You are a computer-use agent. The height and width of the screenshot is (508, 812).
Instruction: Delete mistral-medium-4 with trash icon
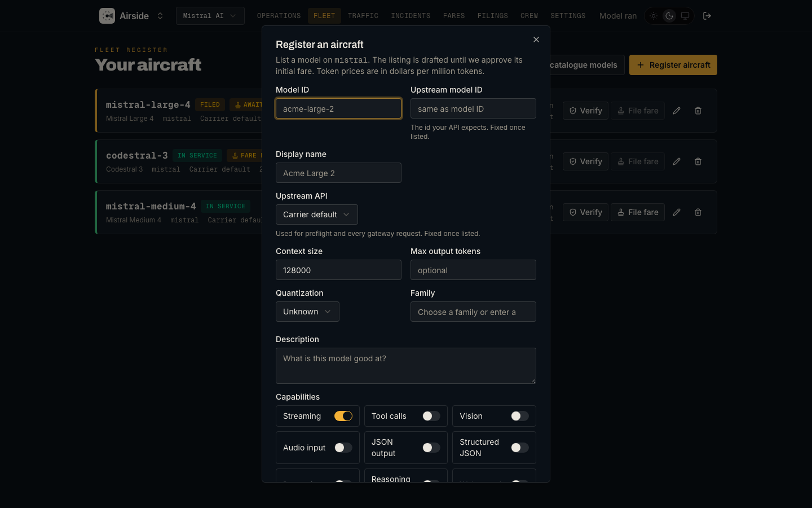click(698, 212)
